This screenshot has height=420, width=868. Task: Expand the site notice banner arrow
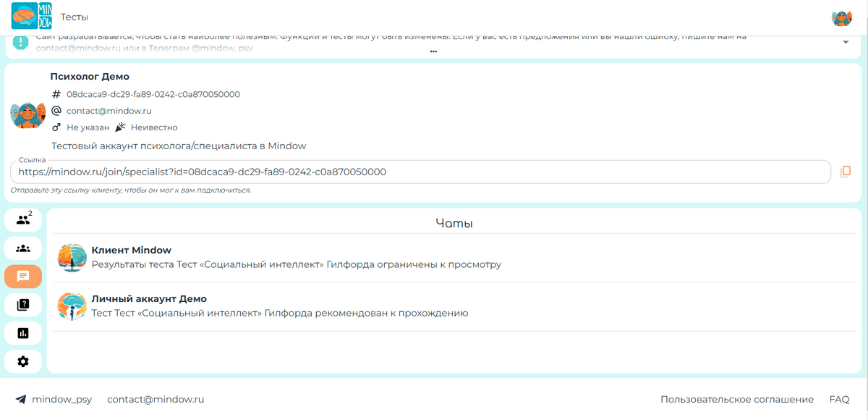tap(846, 42)
